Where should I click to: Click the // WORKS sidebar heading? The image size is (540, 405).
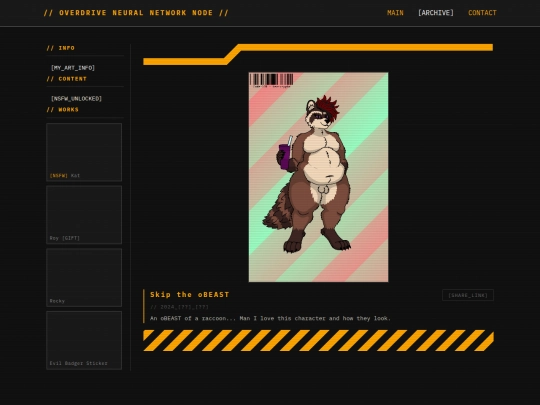[63, 110]
